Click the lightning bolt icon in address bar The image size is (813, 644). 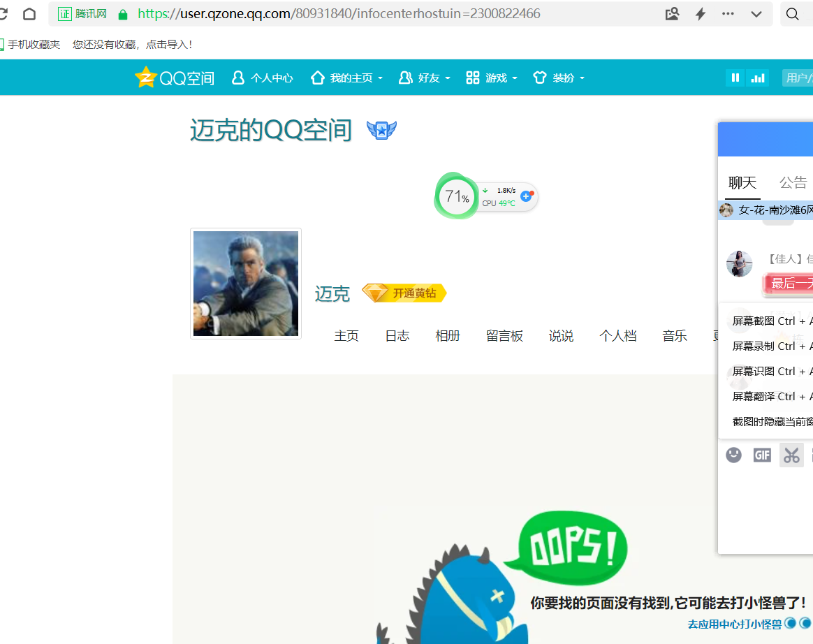(701, 14)
